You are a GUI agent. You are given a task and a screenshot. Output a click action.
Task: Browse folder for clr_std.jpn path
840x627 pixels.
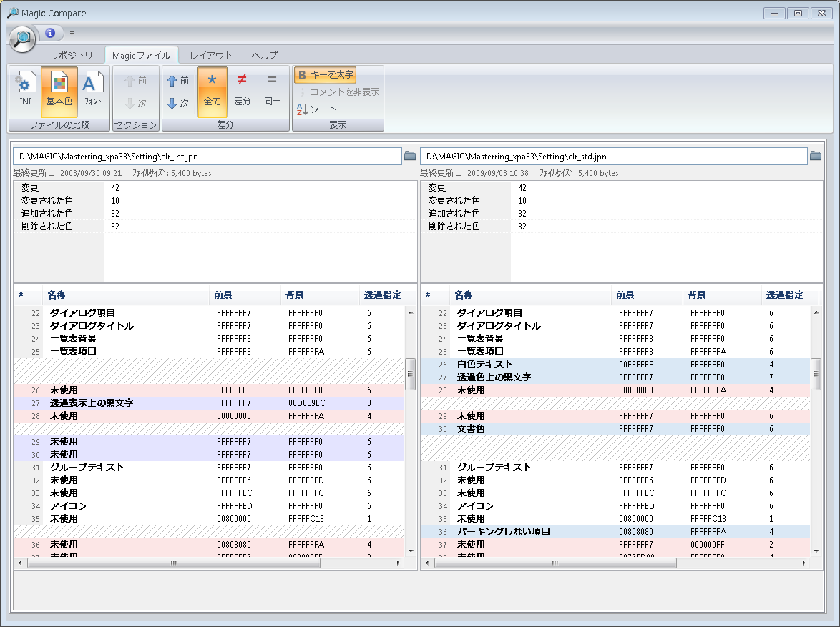pyautogui.click(x=816, y=156)
